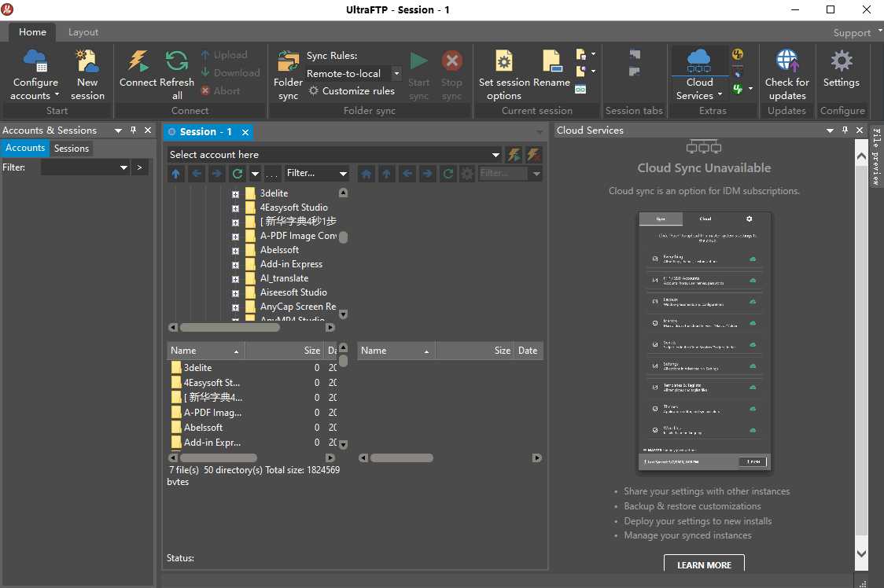Open Accounts & Sessions panel menu arrow

click(119, 130)
